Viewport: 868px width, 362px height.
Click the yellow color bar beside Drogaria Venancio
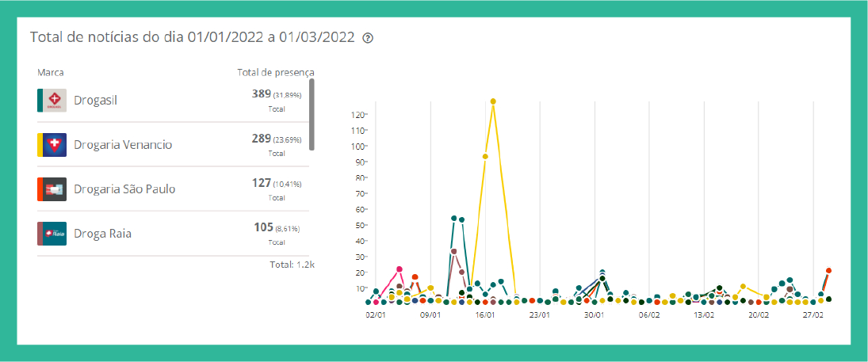tap(40, 145)
